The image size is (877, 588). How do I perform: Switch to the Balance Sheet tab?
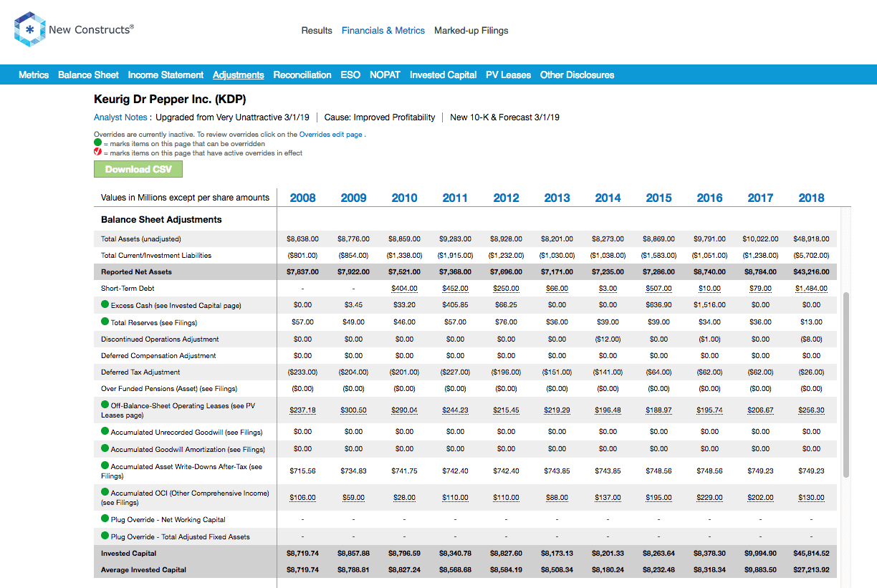(88, 74)
